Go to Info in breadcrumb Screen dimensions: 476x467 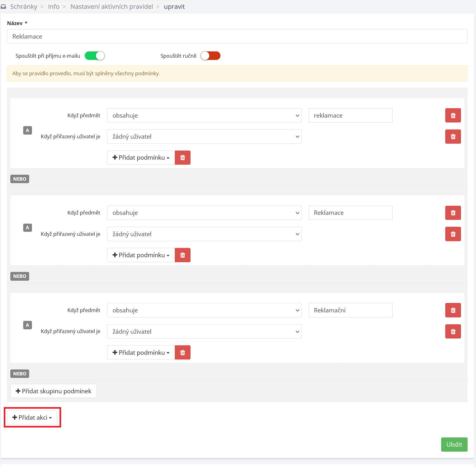tap(54, 7)
